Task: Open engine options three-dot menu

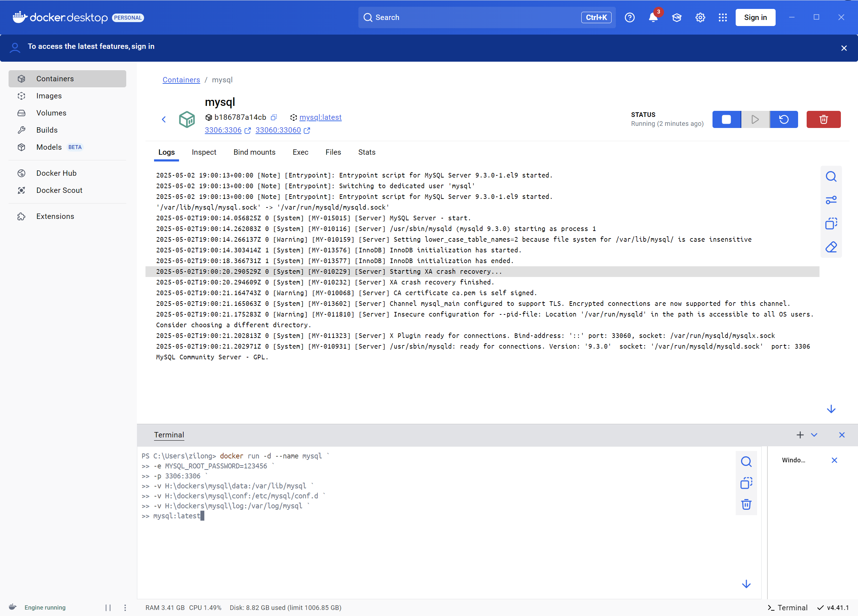Action: (125, 607)
